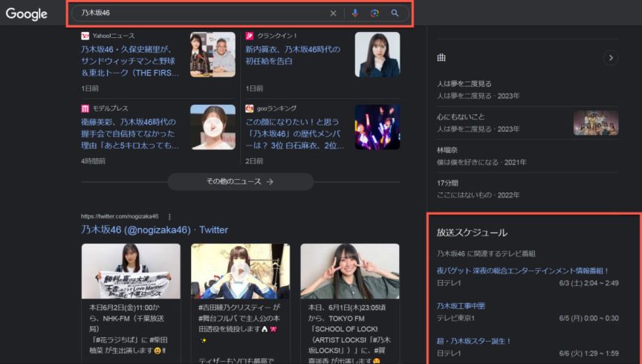Open the 新内眞衣 portrait thumbnail
Screen dimensions: 642x364
[377, 54]
